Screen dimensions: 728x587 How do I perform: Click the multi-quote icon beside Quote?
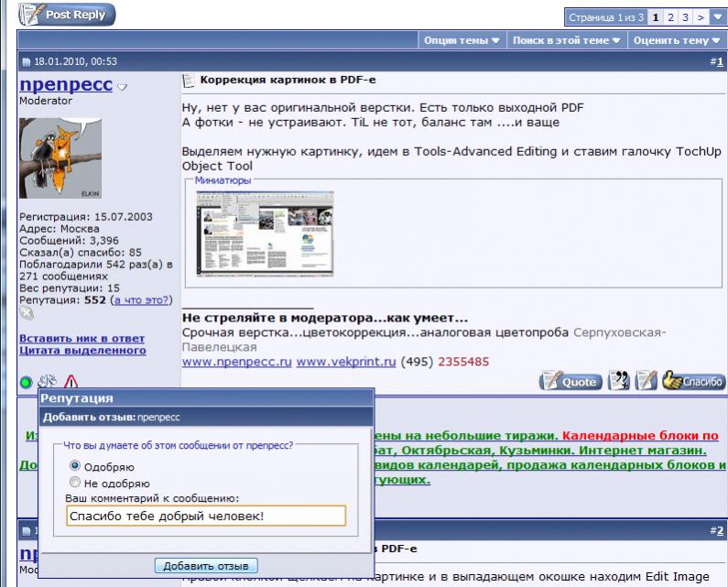(x=619, y=382)
